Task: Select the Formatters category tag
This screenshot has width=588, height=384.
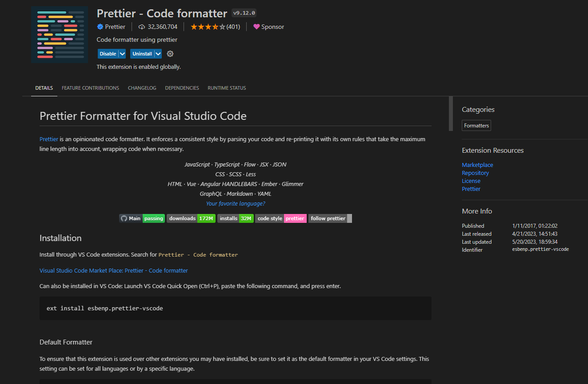Action: tap(476, 126)
